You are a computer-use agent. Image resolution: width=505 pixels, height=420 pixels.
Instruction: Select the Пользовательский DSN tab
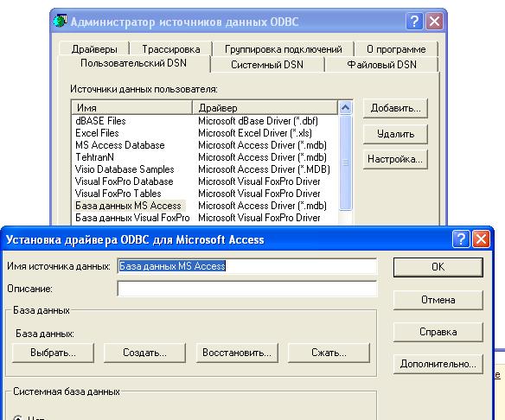tap(133, 63)
